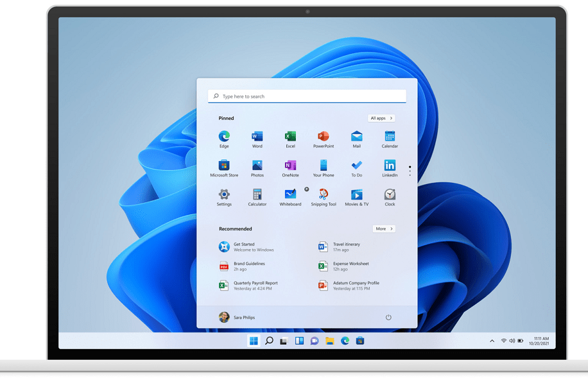This screenshot has width=588, height=387.
Task: Open the Excel pinned app
Action: [x=290, y=137]
